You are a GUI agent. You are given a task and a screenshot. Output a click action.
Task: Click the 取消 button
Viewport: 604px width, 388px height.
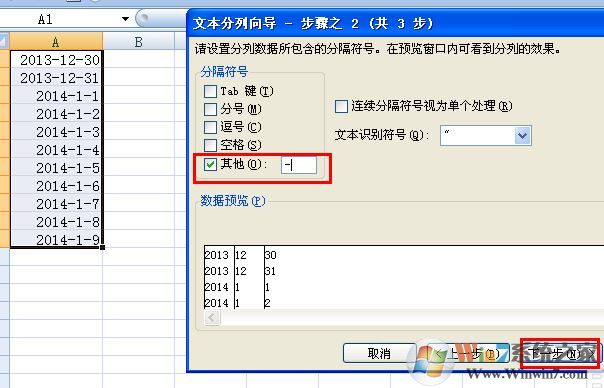point(379,353)
